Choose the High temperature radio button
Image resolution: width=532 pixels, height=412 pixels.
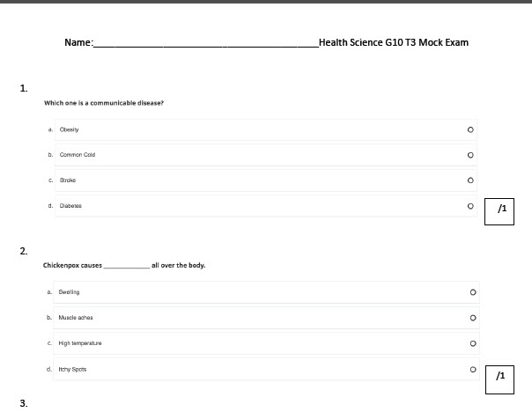tap(473, 343)
